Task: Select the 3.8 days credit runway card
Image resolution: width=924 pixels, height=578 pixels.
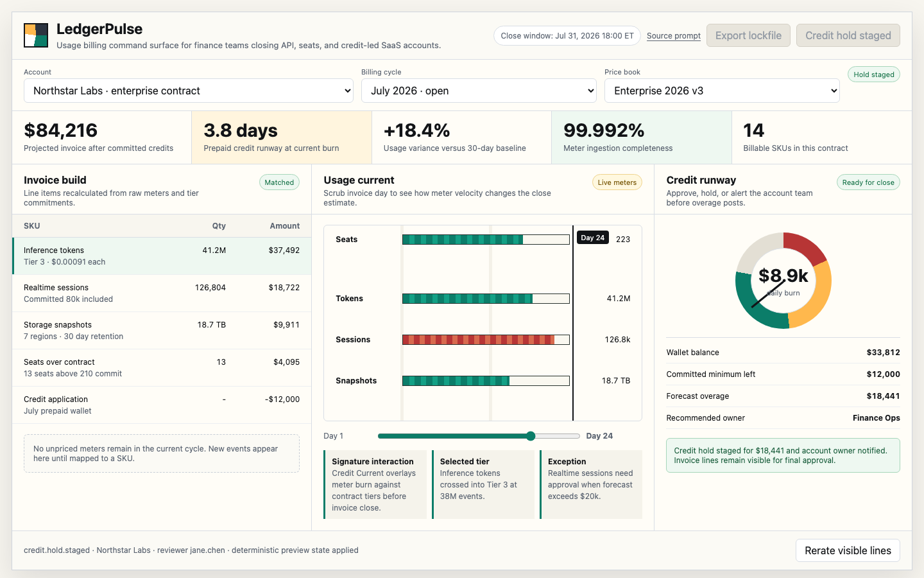Action: (x=282, y=137)
